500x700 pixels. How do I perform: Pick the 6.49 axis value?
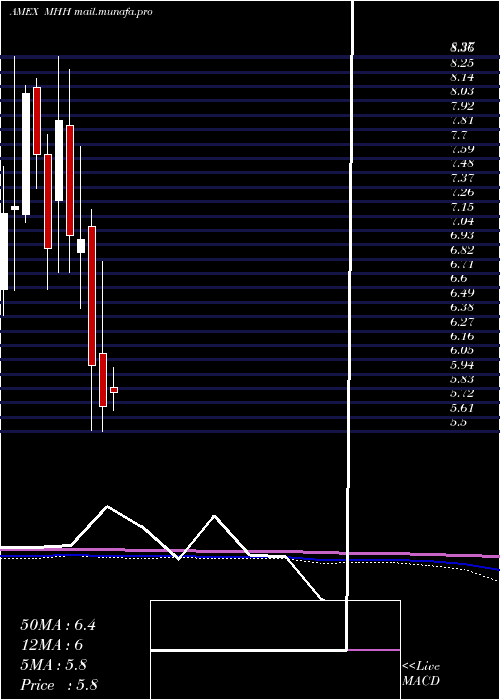(462, 293)
